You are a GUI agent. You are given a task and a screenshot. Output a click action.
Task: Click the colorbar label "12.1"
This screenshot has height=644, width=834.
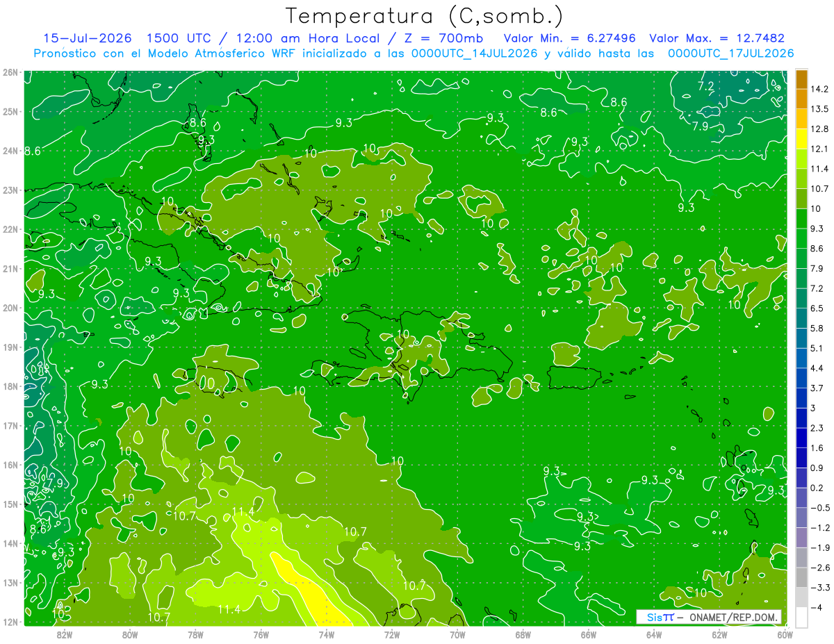tap(820, 149)
